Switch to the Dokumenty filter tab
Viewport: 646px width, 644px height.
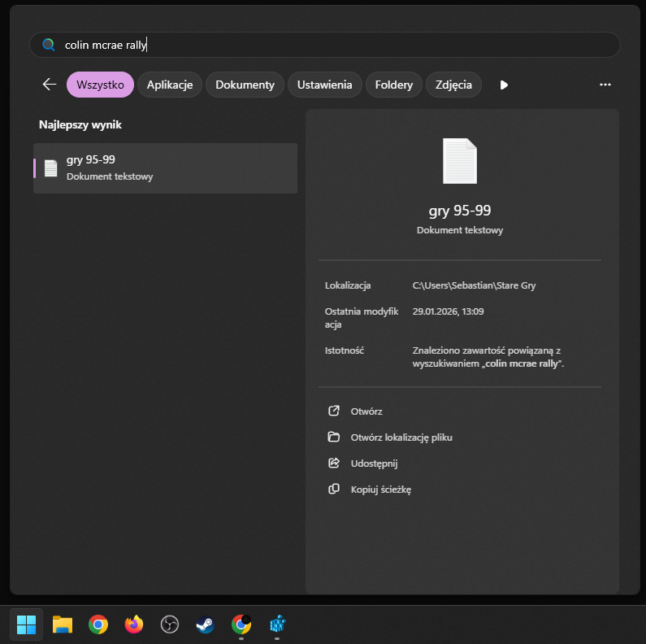[x=245, y=85]
